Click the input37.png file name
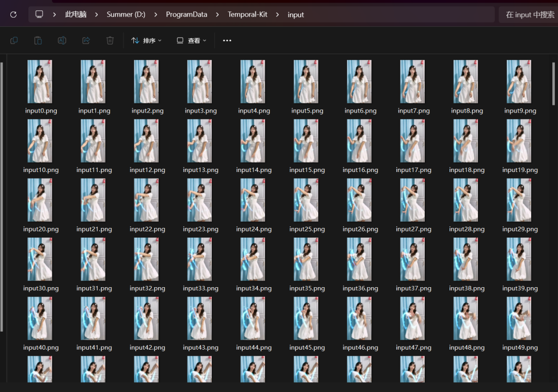The width and height of the screenshot is (558, 392). (x=413, y=289)
